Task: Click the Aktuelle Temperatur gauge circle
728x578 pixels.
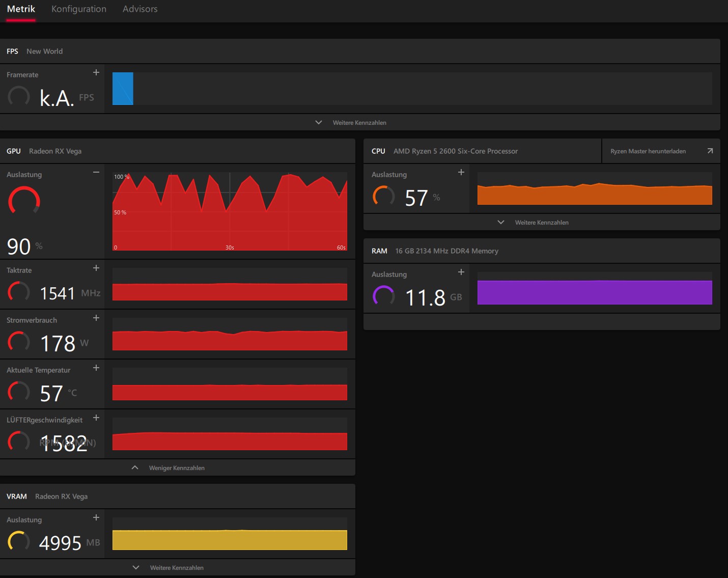Action: [19, 392]
